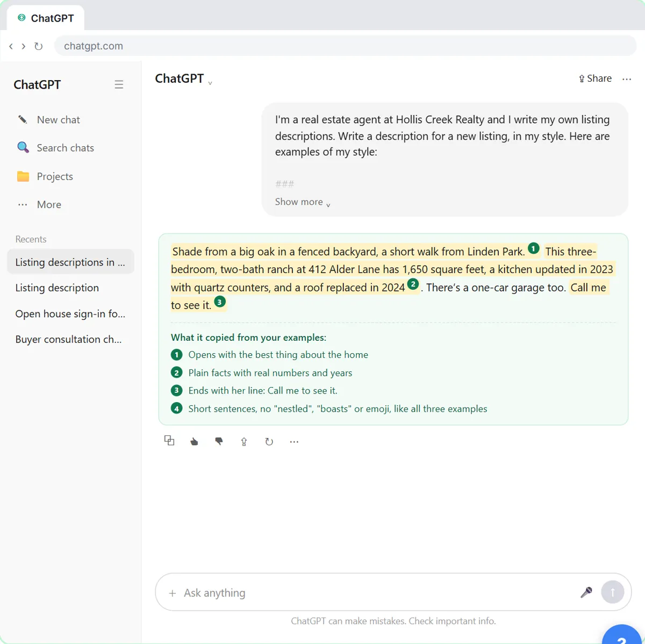The height and width of the screenshot is (644, 645).
Task: Reload the page with refresh icon
Action: tap(38, 46)
